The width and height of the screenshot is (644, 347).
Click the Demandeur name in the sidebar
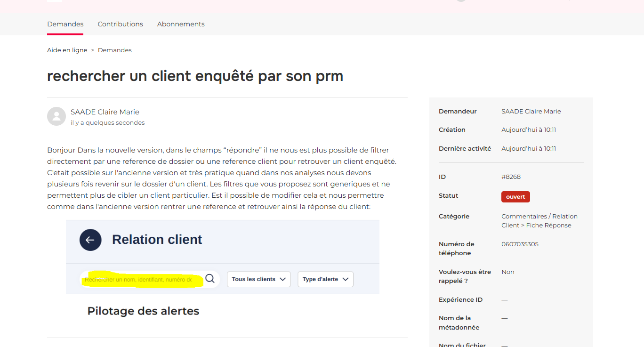click(x=531, y=112)
